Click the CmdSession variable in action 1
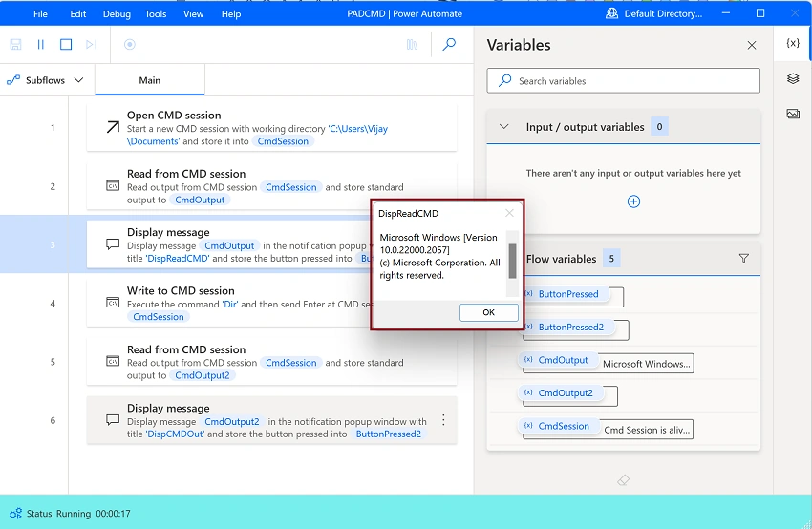This screenshot has height=529, width=812. (283, 141)
